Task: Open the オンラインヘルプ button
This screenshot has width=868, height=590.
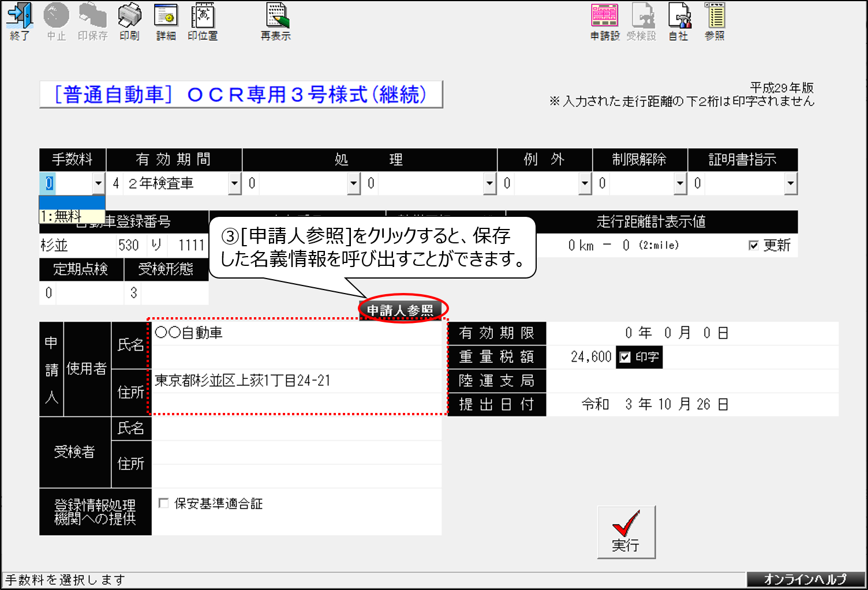Action: coord(806,579)
